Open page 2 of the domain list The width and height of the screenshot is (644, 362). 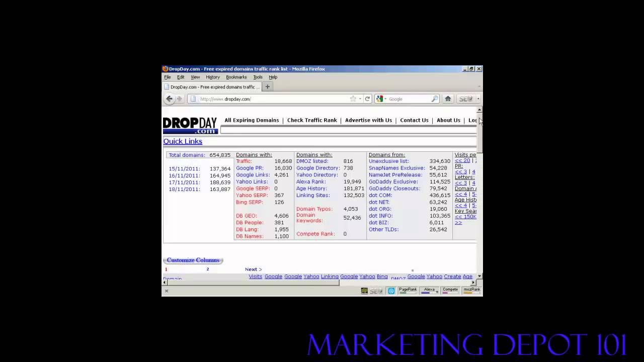click(207, 269)
